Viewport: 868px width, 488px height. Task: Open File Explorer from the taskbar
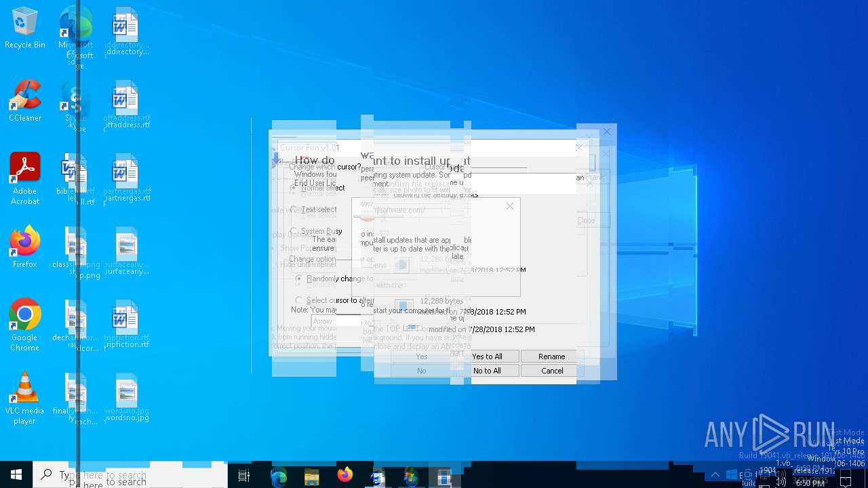click(311, 476)
